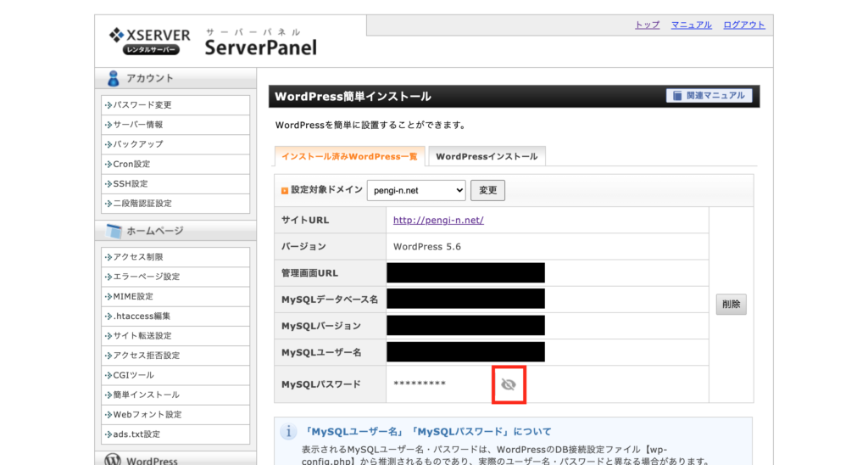Select エラーページ設定 in the sidebar
Image resolution: width=868 pixels, height=465 pixels.
(x=175, y=277)
